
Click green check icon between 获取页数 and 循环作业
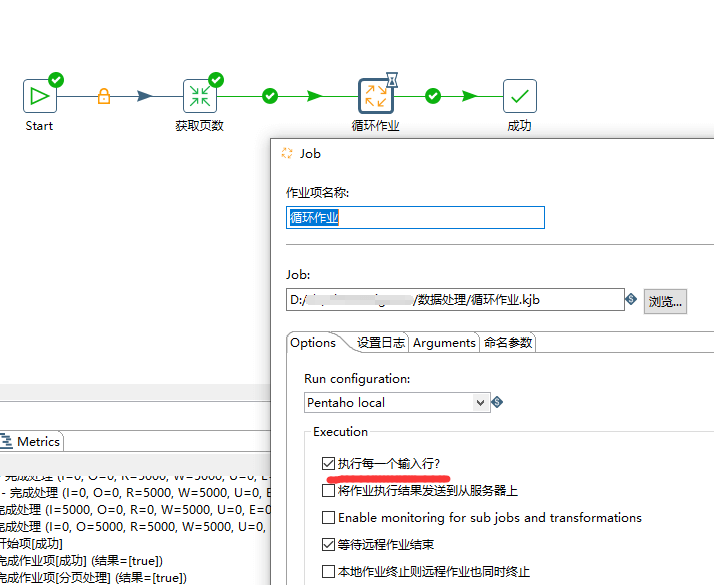click(269, 96)
